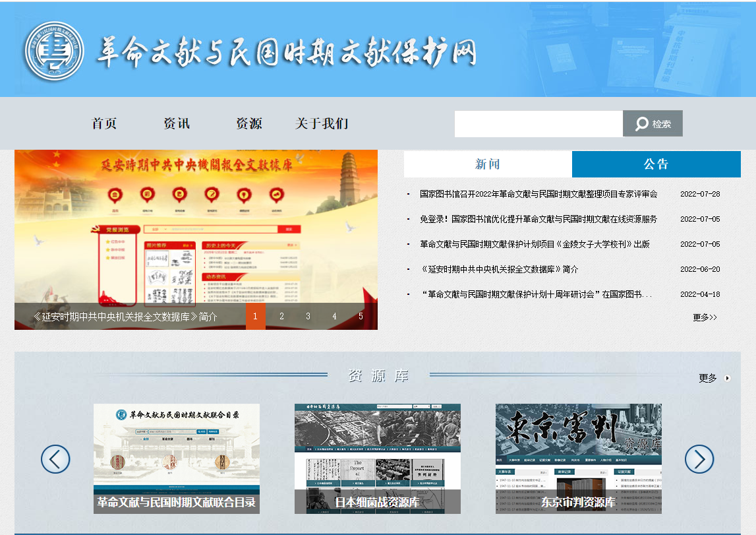Open the 东京审判资源库 thumbnail
This screenshot has width=756, height=535.
(x=578, y=458)
